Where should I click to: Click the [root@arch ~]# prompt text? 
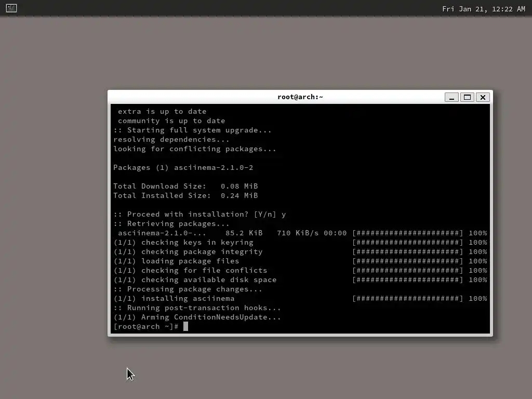tap(146, 326)
